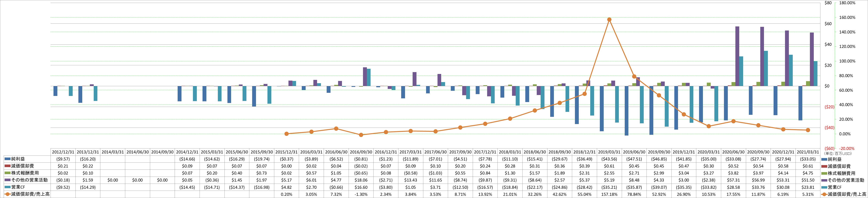Click the tall purple bar for 2020/06/30
Viewport: 868px width, 198px height.
tap(737, 56)
